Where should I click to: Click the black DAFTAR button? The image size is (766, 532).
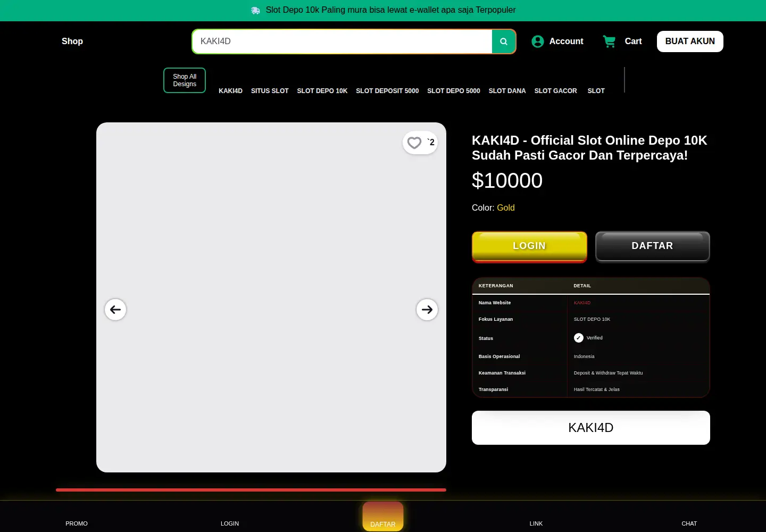pos(652,246)
